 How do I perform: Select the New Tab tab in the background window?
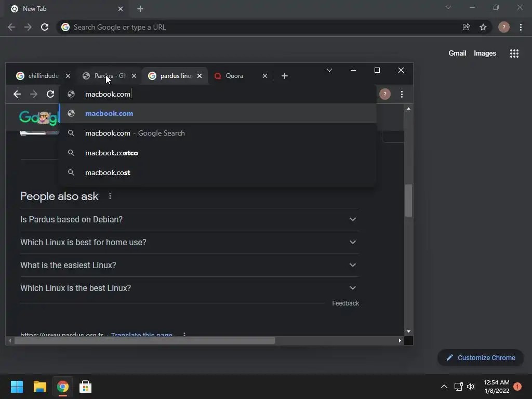(x=66, y=9)
